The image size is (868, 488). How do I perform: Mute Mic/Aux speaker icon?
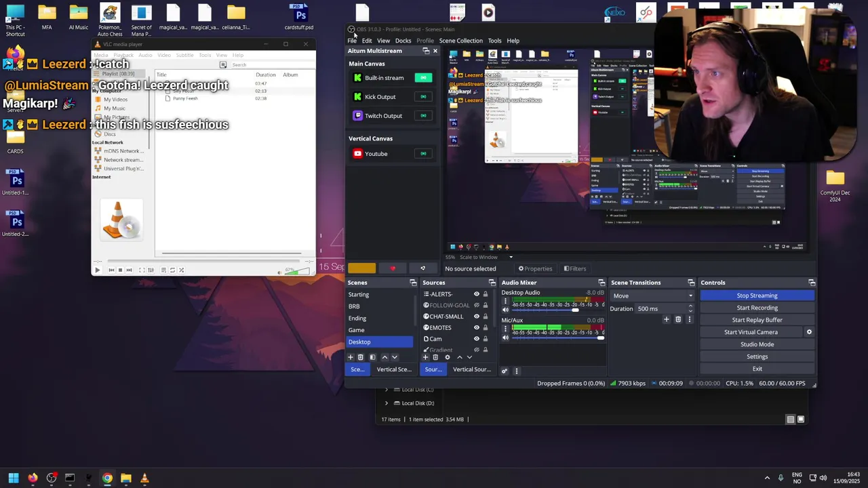pyautogui.click(x=505, y=338)
